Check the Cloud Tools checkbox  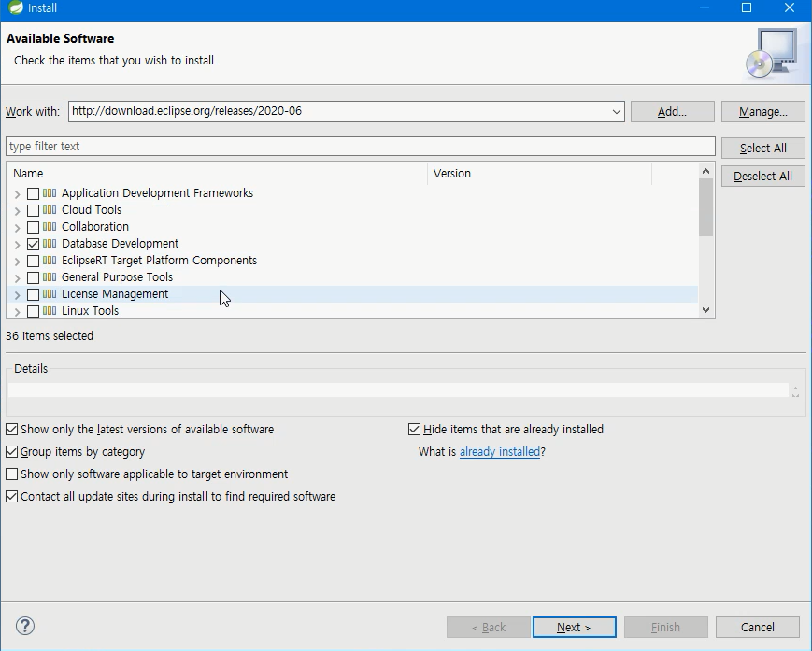(x=33, y=211)
